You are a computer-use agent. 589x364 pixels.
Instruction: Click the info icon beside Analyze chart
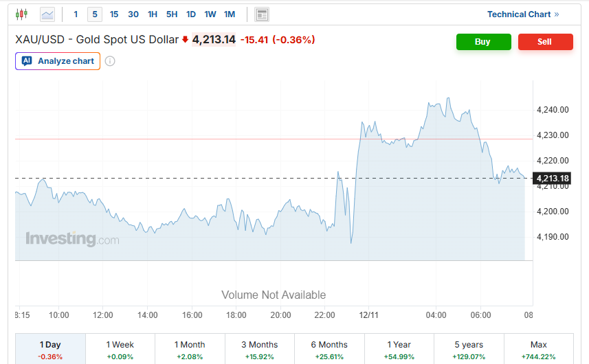pos(110,61)
